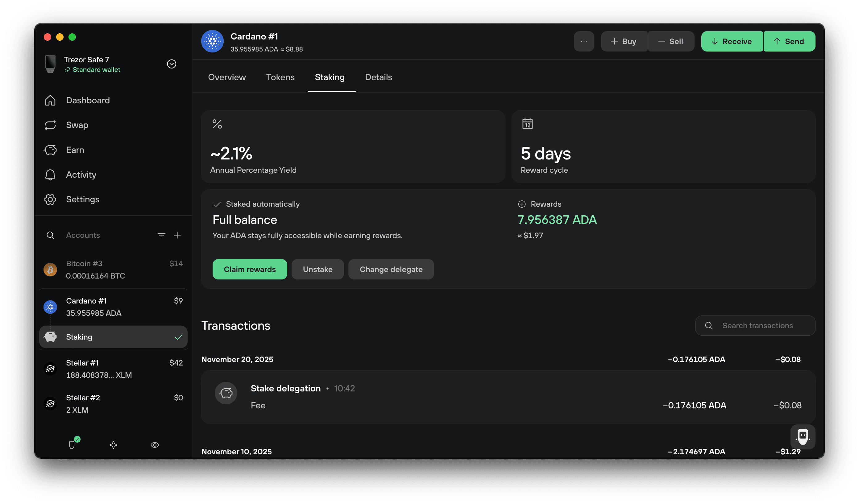
Task: Click the Cardano logo in sidebar account
Action: pos(50,307)
